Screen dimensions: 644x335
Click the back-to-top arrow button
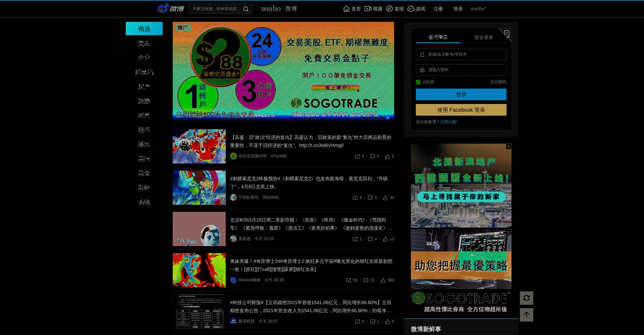[527, 315]
